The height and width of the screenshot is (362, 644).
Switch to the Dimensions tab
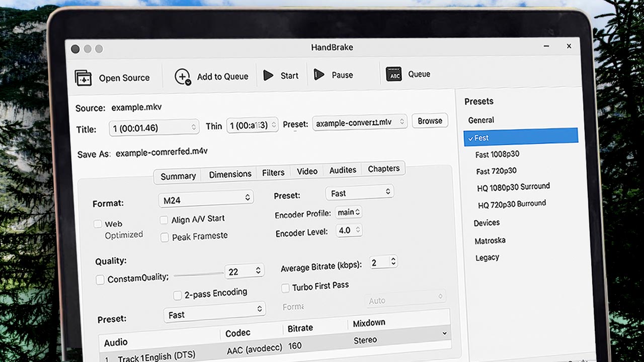(x=230, y=174)
